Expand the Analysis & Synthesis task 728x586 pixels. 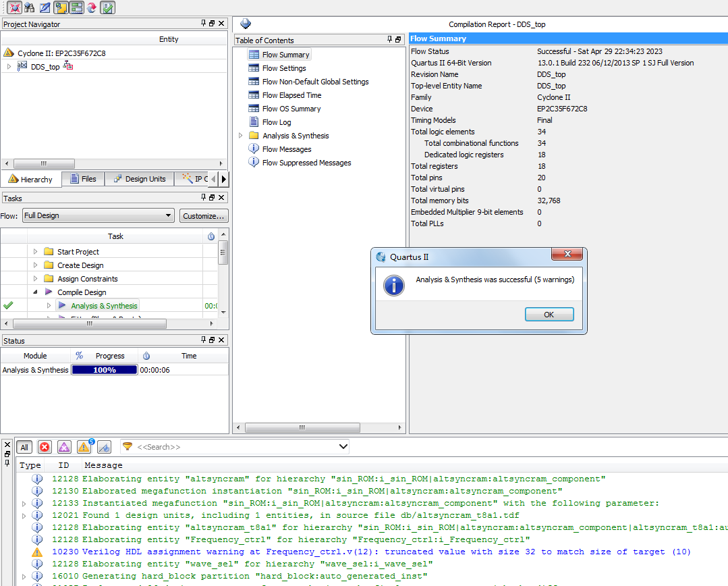(x=49, y=305)
